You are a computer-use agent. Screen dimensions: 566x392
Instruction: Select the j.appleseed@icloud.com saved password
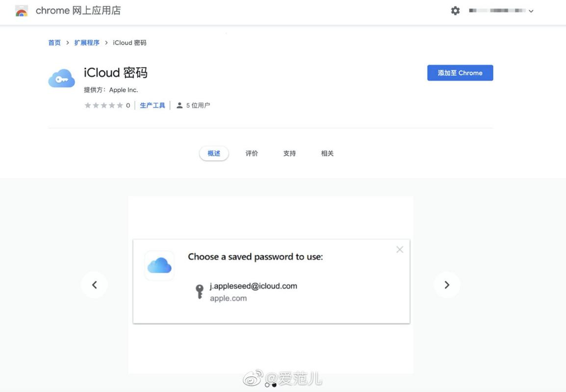click(254, 286)
